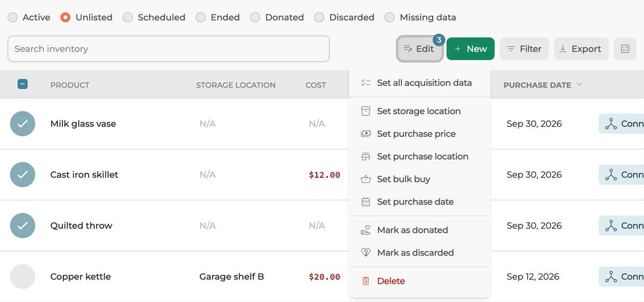Choose Set all acquisition data
The image size is (644, 302).
click(420, 83)
